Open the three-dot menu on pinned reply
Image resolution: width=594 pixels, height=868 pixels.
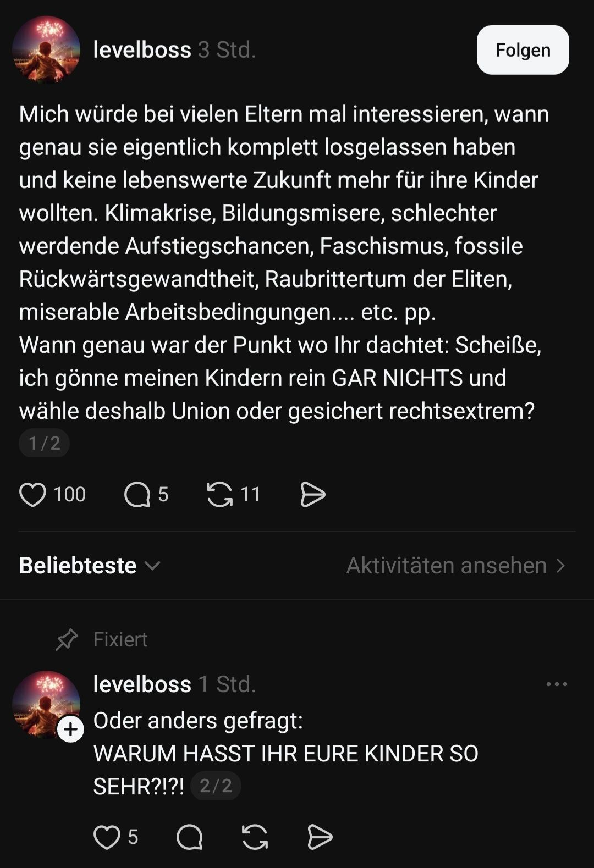pyautogui.click(x=557, y=684)
